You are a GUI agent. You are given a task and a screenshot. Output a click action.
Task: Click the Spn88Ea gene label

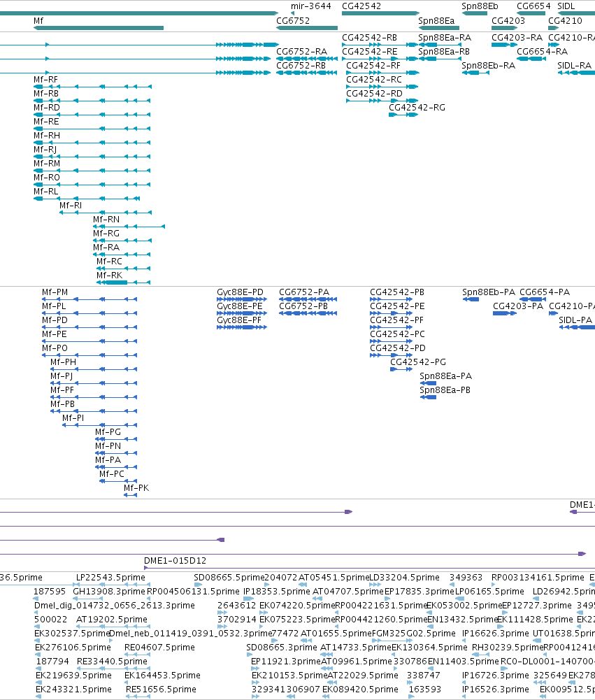pyautogui.click(x=436, y=20)
